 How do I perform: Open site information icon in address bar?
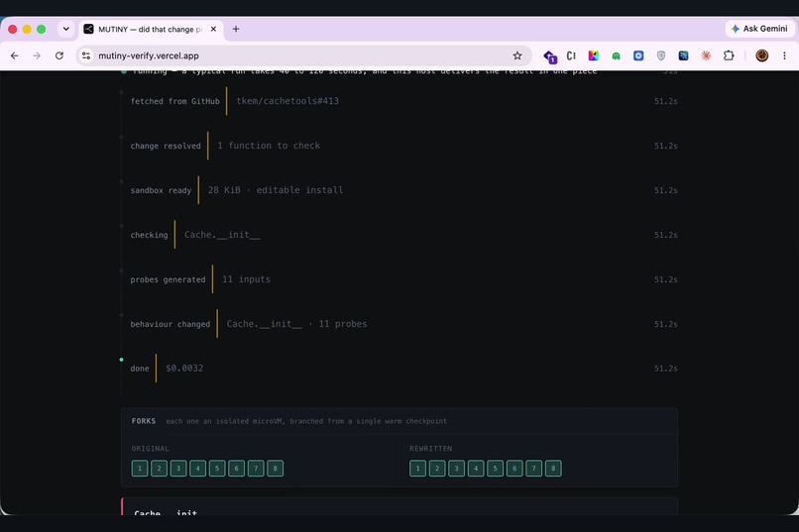(86, 55)
